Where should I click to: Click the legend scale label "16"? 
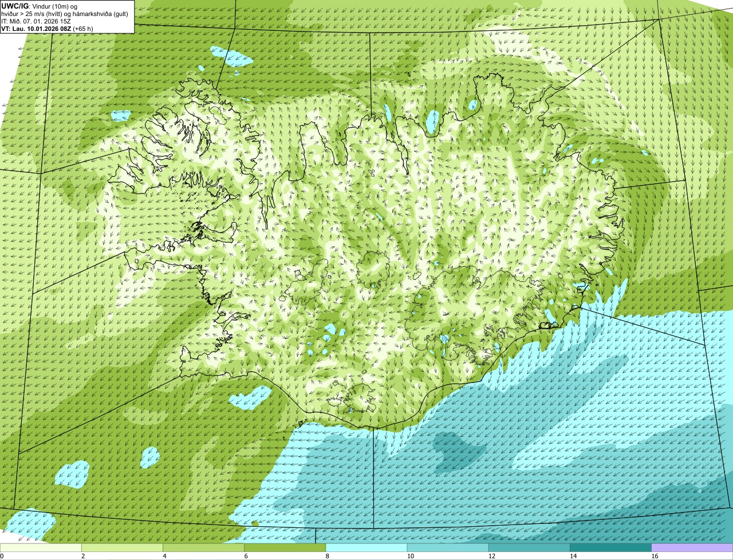pyautogui.click(x=654, y=556)
